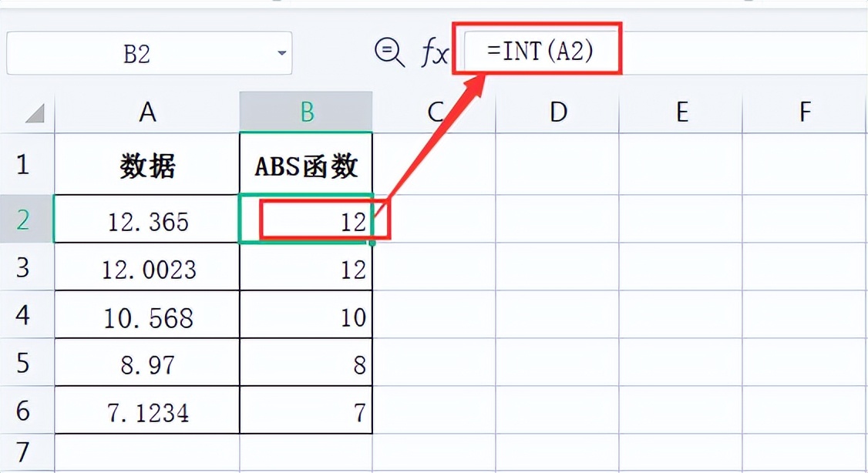
Task: Select cell B6 showing 7
Action: (x=306, y=412)
